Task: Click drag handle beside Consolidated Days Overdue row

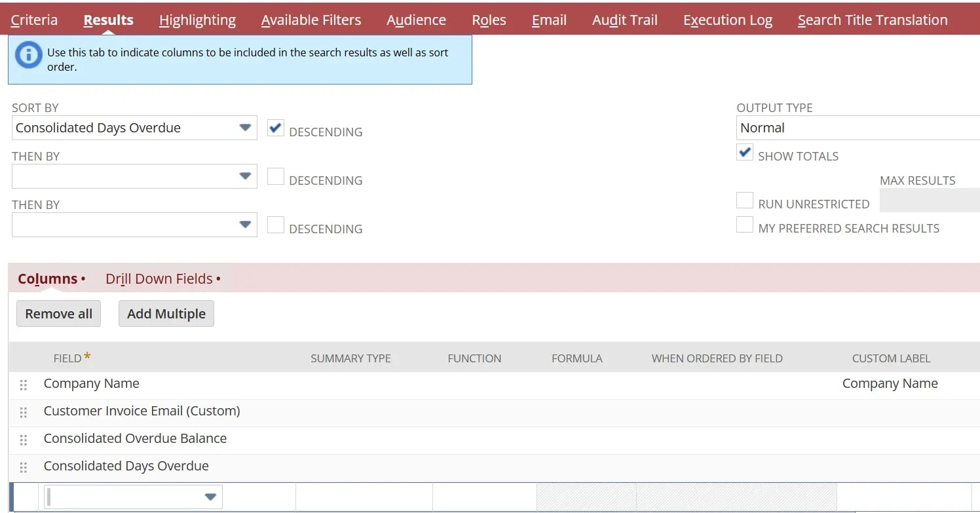Action: pyautogui.click(x=24, y=468)
